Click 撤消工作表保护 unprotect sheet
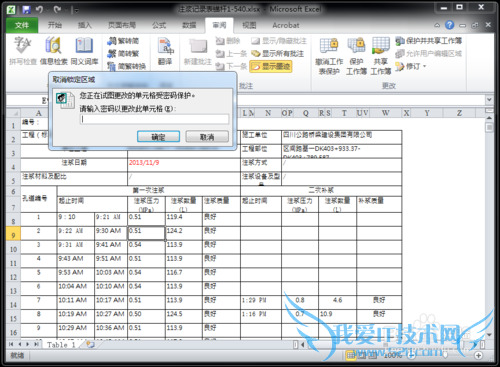Viewport: 500px width, 367px height. [329, 56]
